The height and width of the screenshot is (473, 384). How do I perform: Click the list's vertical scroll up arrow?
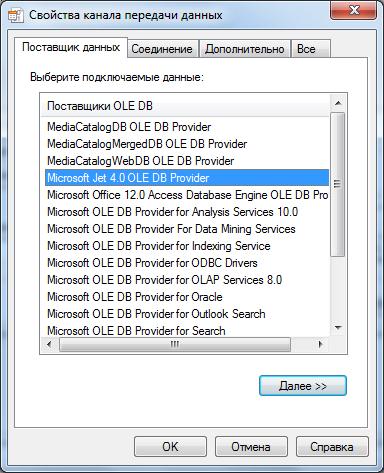point(338,103)
